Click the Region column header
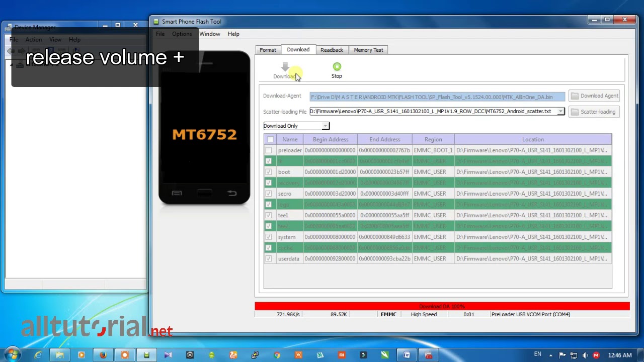The width and height of the screenshot is (644, 362). pyautogui.click(x=433, y=140)
